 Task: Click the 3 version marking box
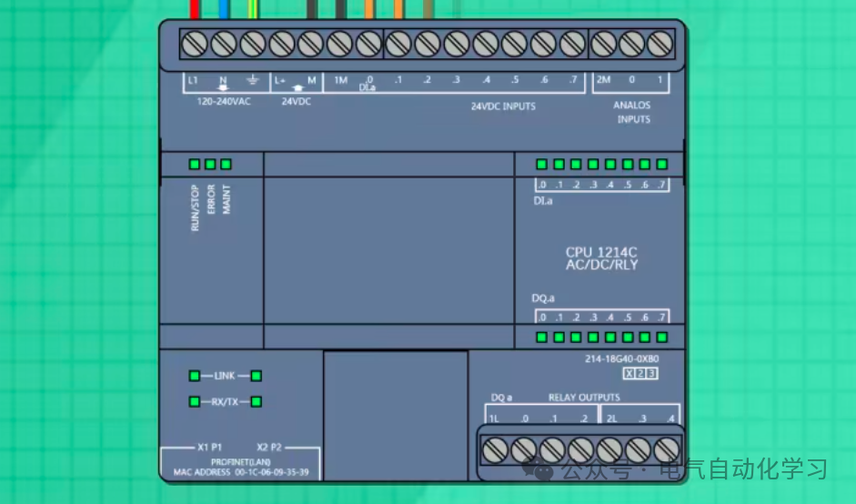point(651,374)
